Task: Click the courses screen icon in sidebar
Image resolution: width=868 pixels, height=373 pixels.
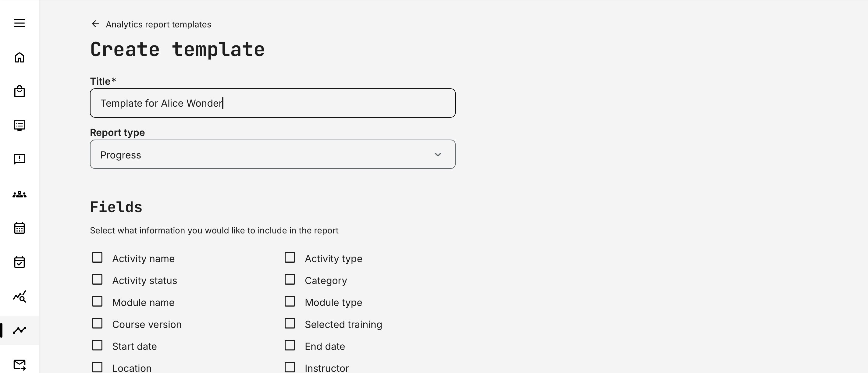Action: 20,125
